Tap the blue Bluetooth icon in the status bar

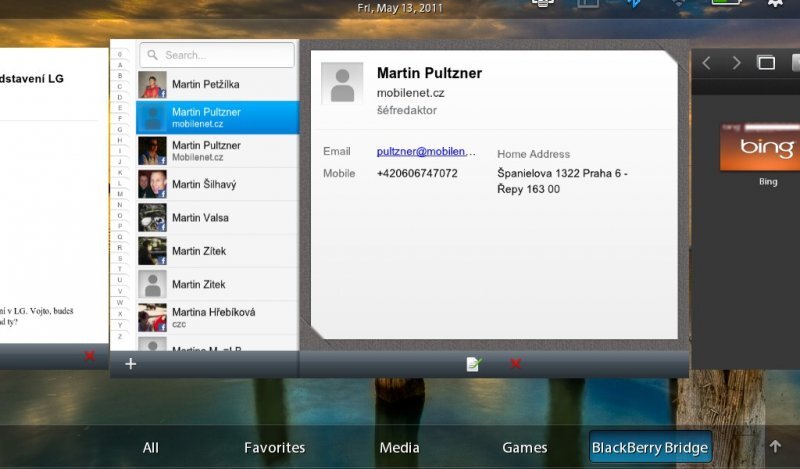[634, 3]
